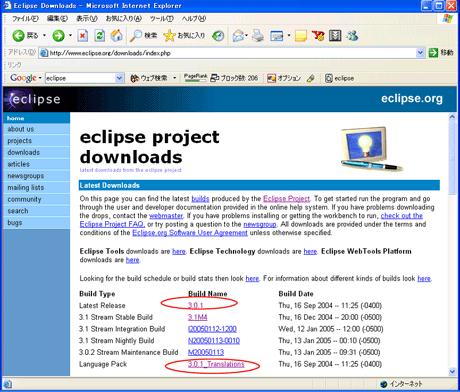Open the View (表示) menu
The image size is (460, 392).
(x=87, y=18)
